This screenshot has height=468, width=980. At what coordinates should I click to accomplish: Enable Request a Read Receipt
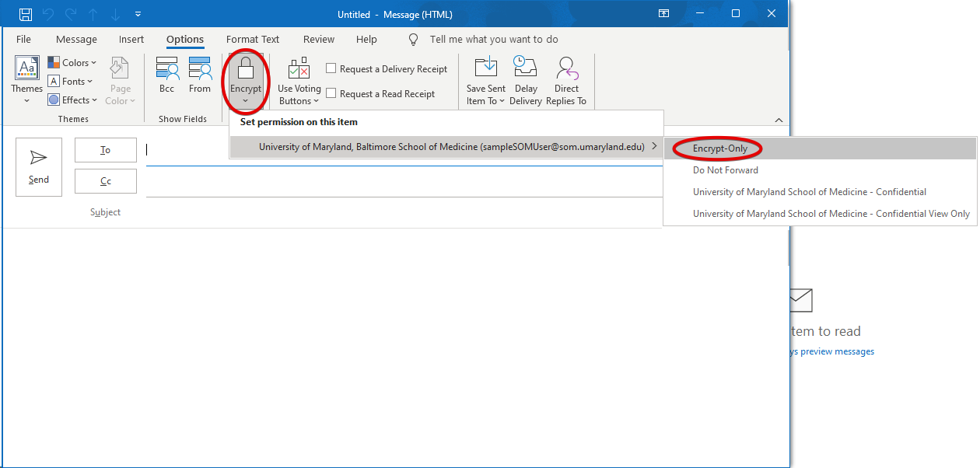coord(331,93)
